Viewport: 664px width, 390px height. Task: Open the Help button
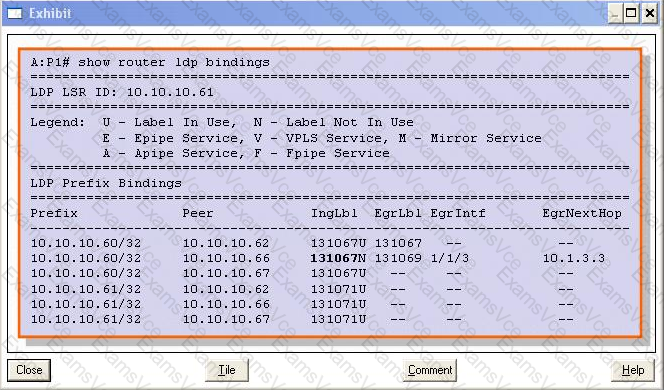pos(633,370)
